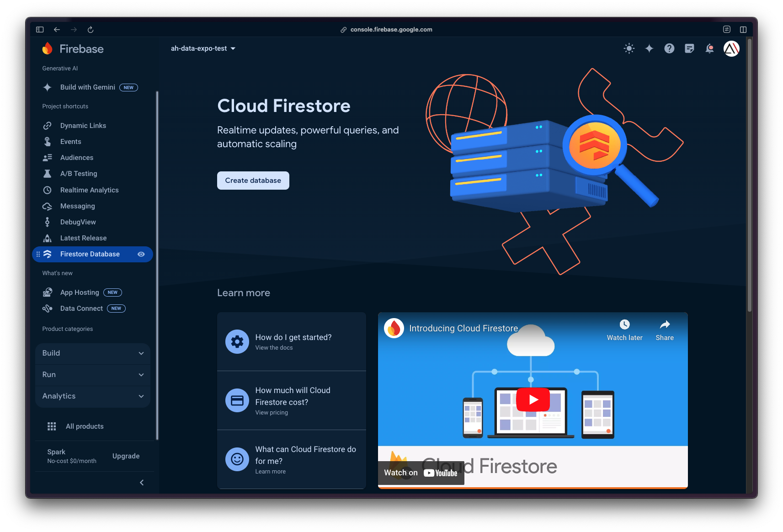This screenshot has width=783, height=532.
Task: Click the Upgrade plan button
Action: click(x=126, y=456)
